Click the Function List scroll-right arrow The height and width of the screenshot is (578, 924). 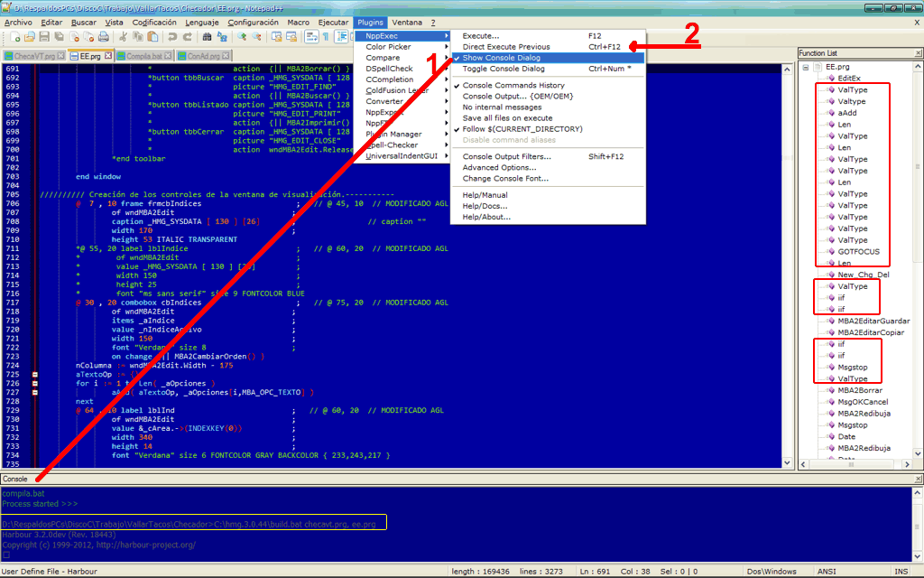coord(907,465)
